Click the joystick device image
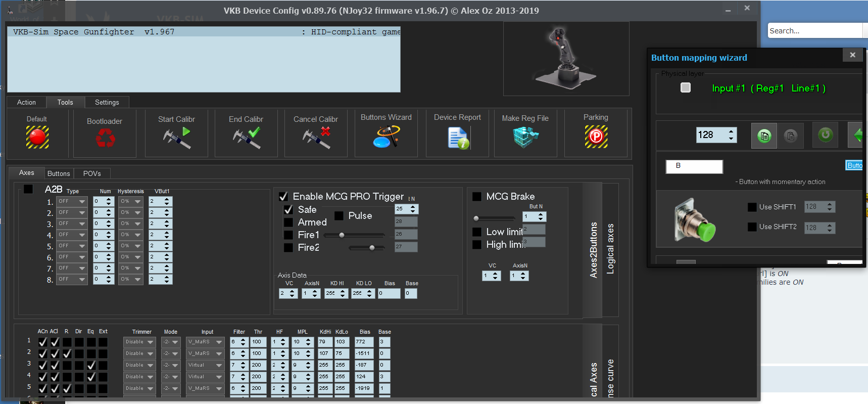 coord(566,58)
